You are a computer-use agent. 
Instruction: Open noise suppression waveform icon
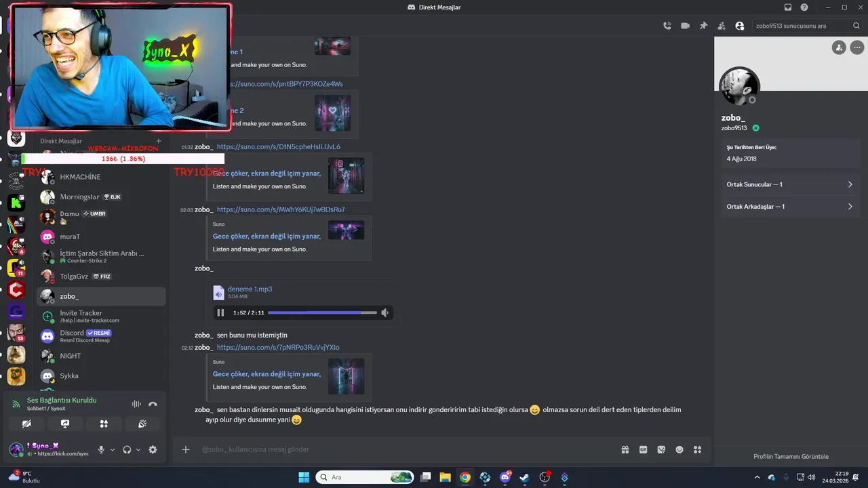[x=136, y=404]
